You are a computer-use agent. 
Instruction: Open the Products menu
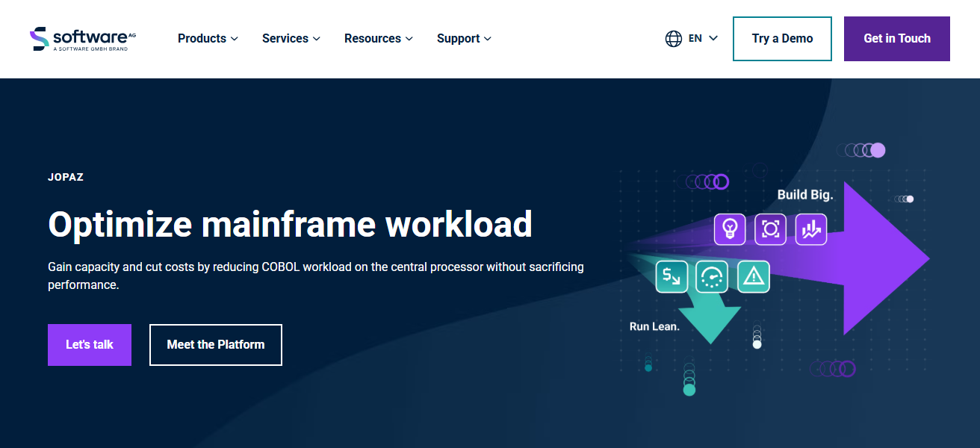click(202, 38)
